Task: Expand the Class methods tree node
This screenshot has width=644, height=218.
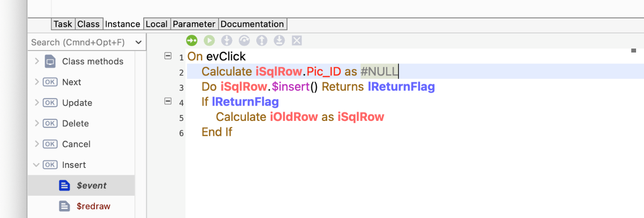Action: pyautogui.click(x=37, y=61)
